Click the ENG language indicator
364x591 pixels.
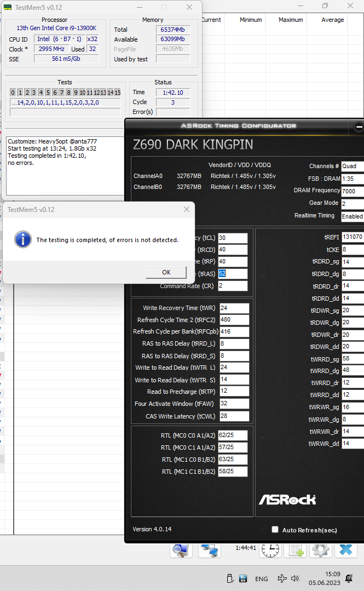262,578
